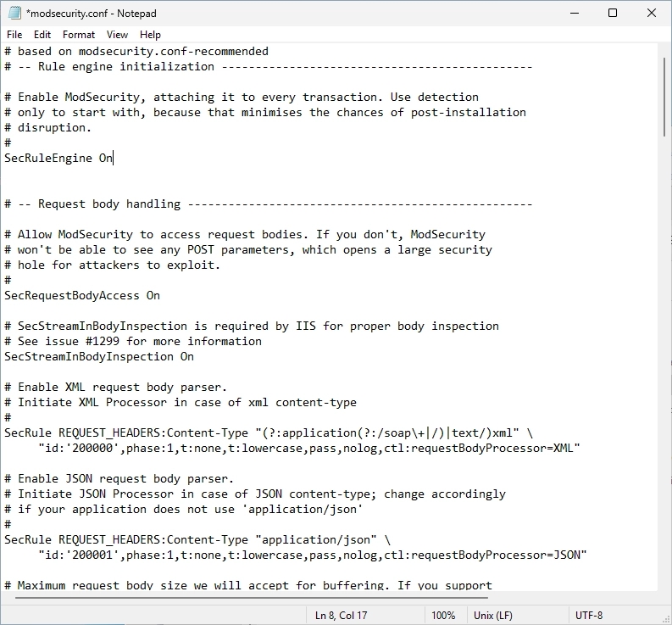This screenshot has height=625, width=672.
Task: Click the 100% zoom level in status bar
Action: point(443,616)
